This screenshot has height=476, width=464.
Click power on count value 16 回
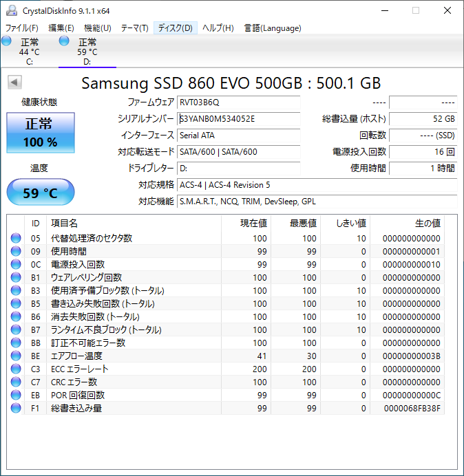(423, 152)
